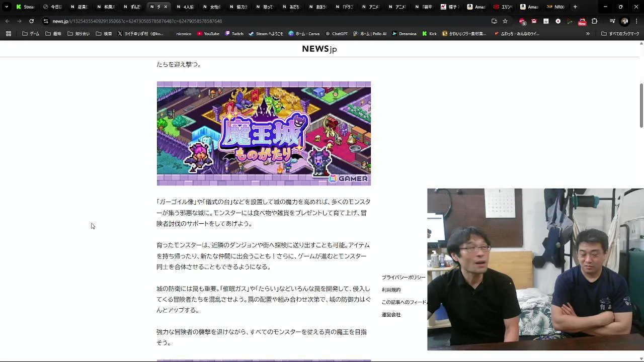Open 利用規約 link

tap(391, 290)
